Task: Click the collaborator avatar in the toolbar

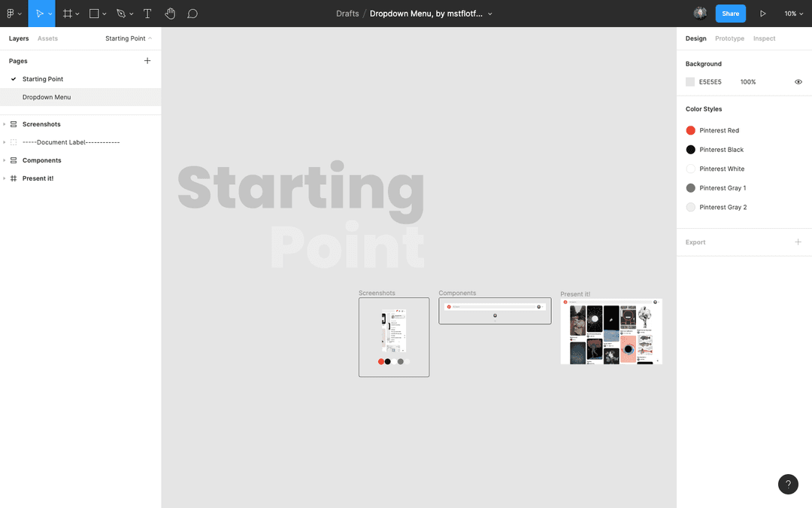Action: click(x=699, y=13)
